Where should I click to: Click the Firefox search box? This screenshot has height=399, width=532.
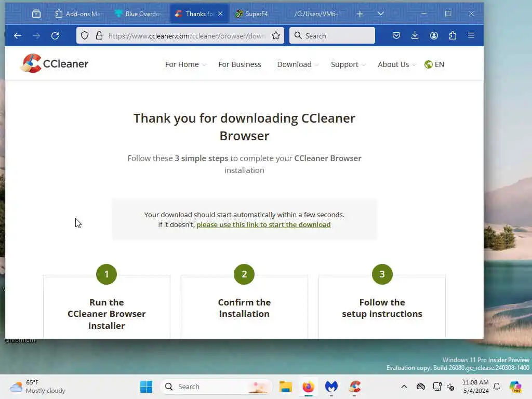(332, 36)
